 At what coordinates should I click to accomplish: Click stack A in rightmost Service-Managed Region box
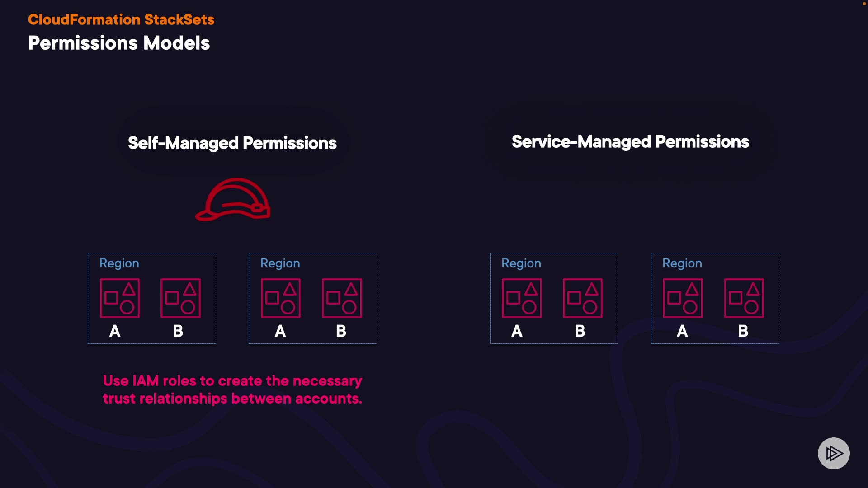click(683, 298)
